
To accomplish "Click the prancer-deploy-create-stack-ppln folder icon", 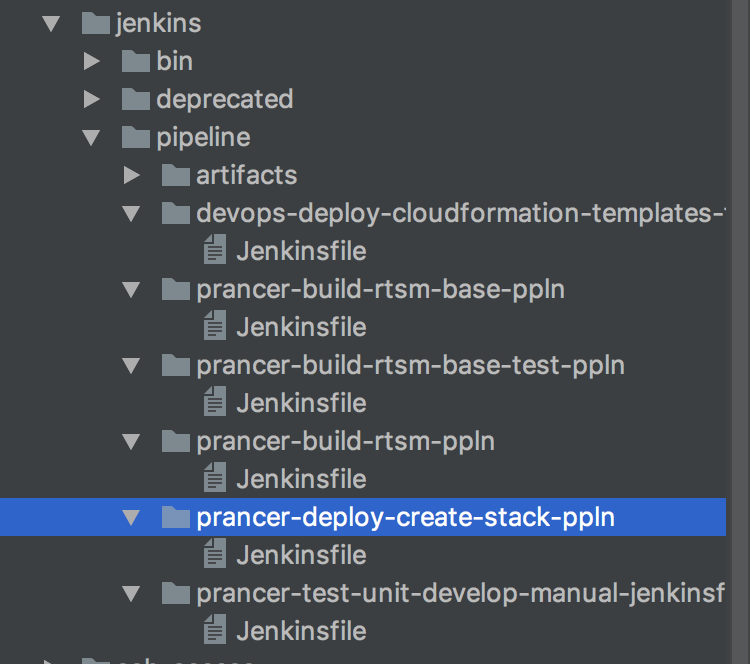I will click(x=175, y=517).
